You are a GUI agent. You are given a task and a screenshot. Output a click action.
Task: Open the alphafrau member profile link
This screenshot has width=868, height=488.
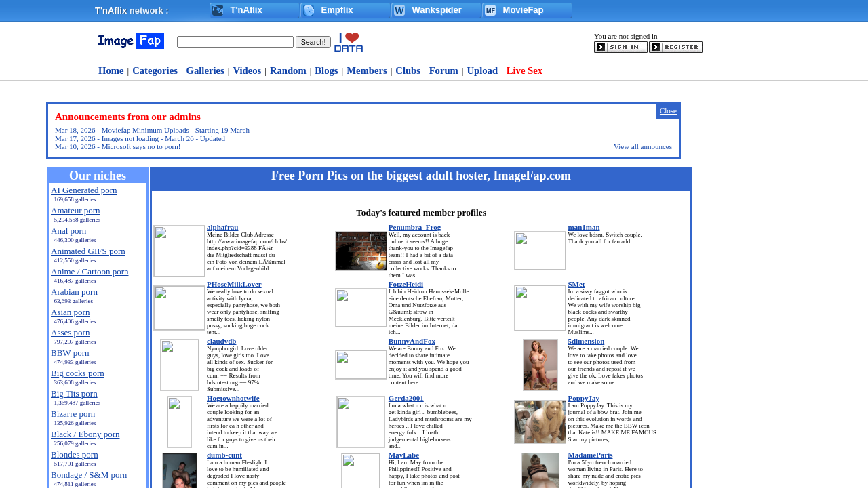(x=222, y=227)
